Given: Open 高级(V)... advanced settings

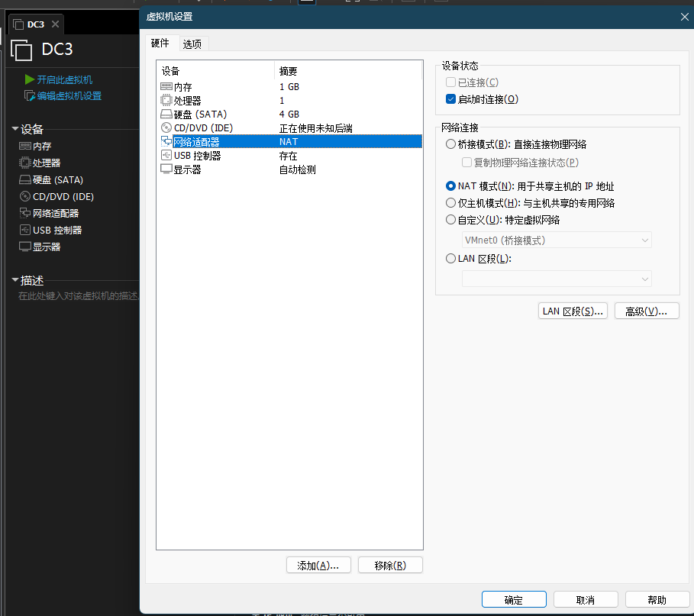Looking at the screenshot, I should point(646,311).
